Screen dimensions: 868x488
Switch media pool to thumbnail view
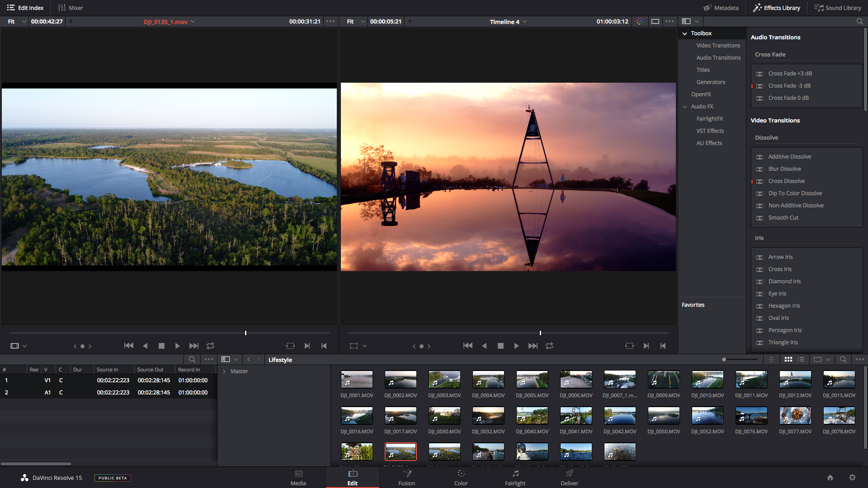(788, 360)
